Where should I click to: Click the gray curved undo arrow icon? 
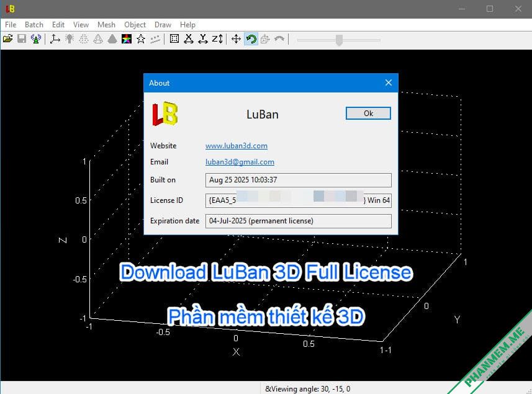279,39
